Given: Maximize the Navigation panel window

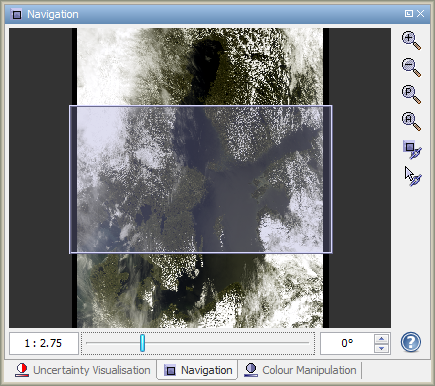Looking at the screenshot, I should pyautogui.click(x=409, y=14).
